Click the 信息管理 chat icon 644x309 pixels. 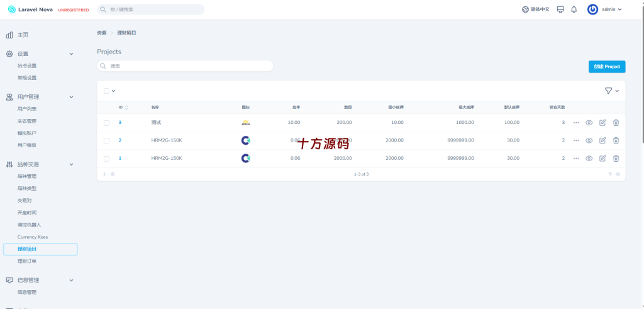point(9,280)
